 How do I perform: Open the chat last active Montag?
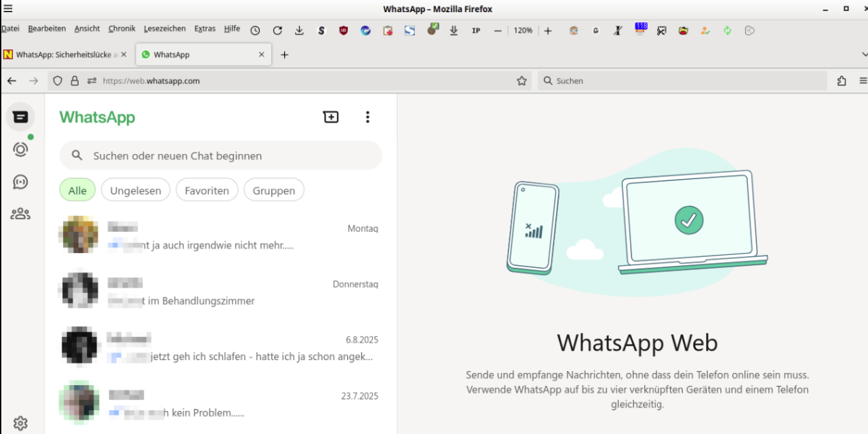click(x=221, y=236)
